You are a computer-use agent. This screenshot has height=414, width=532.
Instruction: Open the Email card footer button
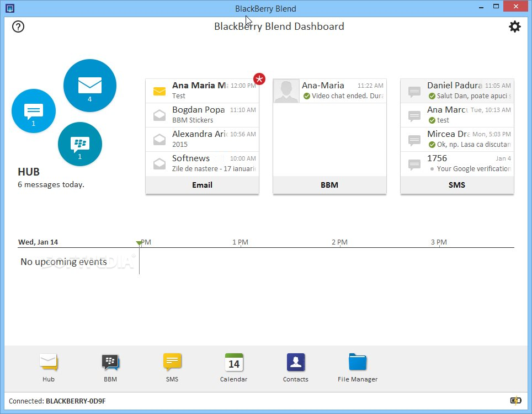click(x=202, y=185)
